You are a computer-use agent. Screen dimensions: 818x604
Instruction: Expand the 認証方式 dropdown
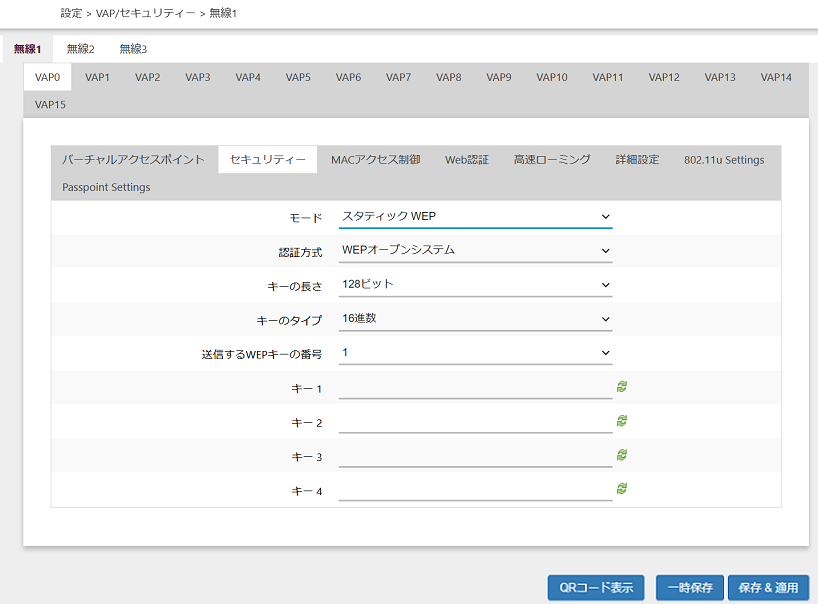(475, 250)
